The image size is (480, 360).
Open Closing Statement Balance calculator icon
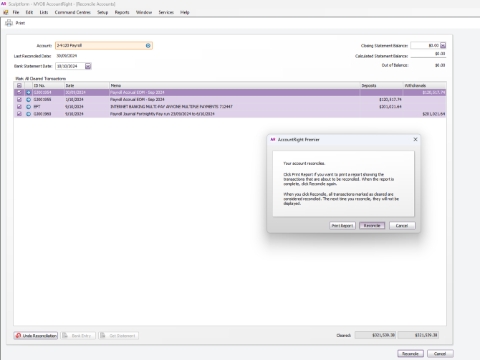pyautogui.click(x=443, y=45)
